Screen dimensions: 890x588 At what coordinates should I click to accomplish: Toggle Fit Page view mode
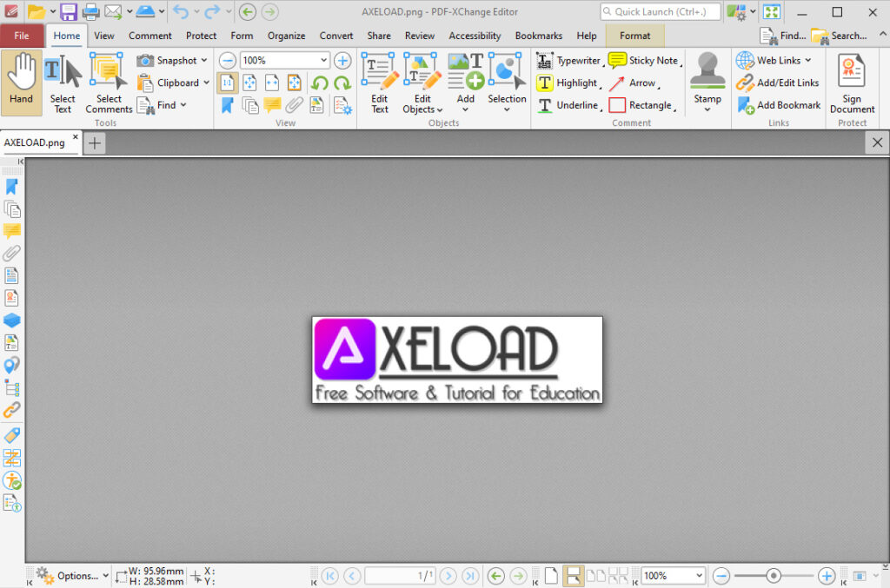tap(249, 83)
